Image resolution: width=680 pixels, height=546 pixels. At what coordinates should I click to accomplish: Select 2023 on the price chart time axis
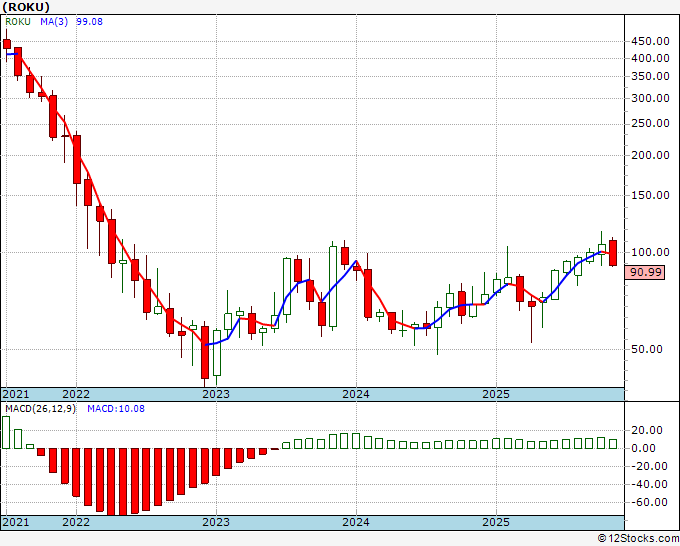216,394
